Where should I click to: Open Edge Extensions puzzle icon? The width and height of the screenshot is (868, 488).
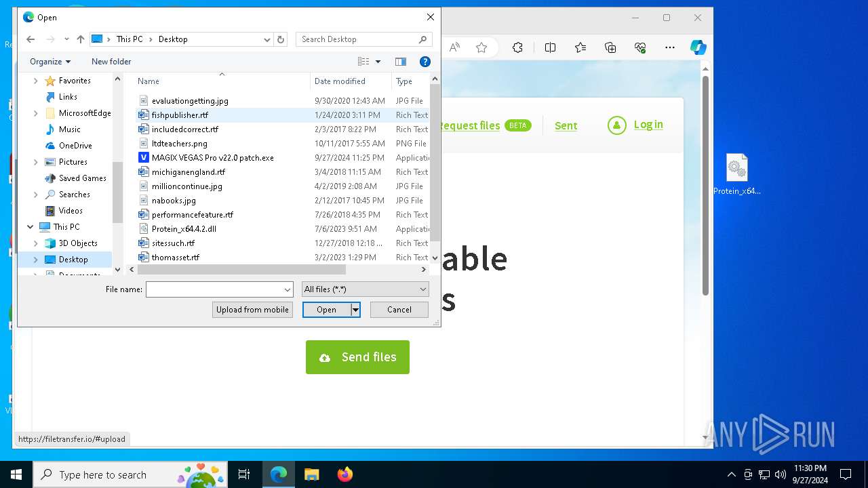click(517, 47)
